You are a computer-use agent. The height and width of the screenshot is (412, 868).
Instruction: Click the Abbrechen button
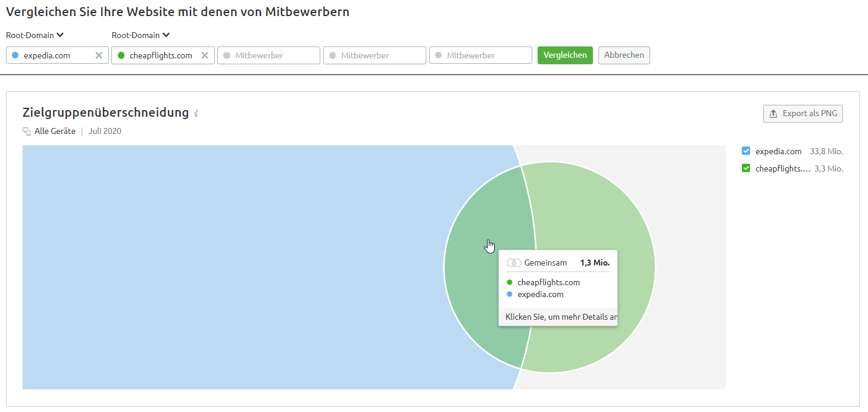623,55
